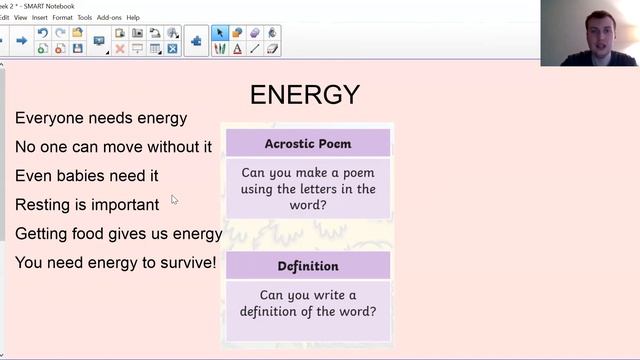This screenshot has height=360, width=640.
Task: Select the Magic Pen tool
Action: click(255, 33)
